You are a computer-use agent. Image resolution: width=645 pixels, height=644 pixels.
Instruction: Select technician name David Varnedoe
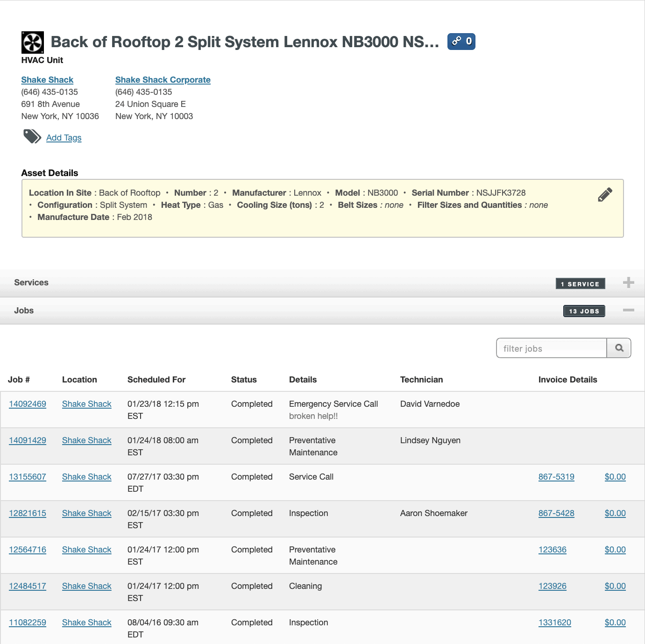pyautogui.click(x=430, y=404)
